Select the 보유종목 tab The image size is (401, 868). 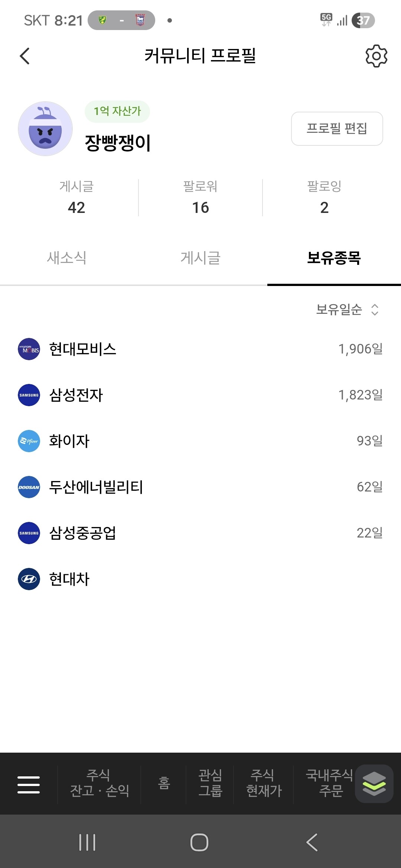pos(334,258)
